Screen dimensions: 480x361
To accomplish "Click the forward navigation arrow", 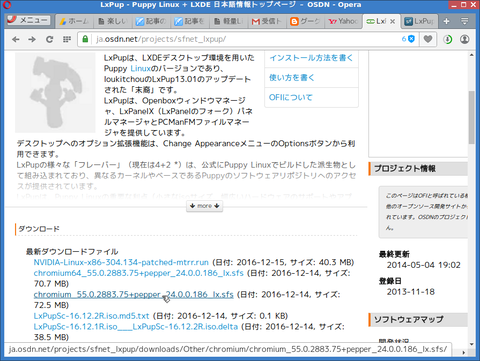I will click(32, 39).
